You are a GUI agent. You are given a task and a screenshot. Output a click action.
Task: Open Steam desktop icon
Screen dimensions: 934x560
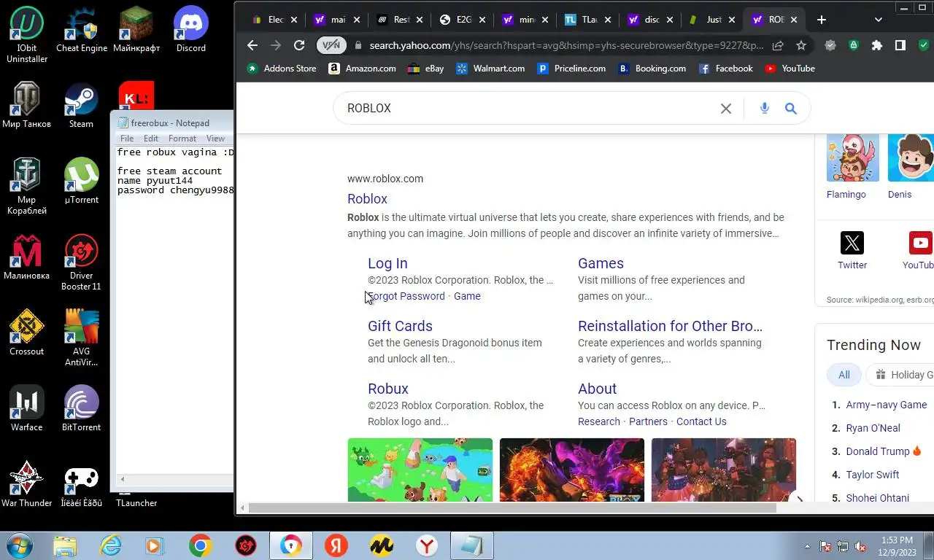coord(81,106)
